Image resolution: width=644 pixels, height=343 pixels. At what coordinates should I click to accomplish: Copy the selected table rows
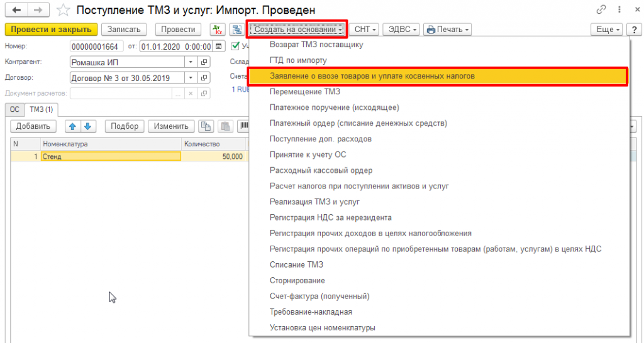click(x=206, y=126)
